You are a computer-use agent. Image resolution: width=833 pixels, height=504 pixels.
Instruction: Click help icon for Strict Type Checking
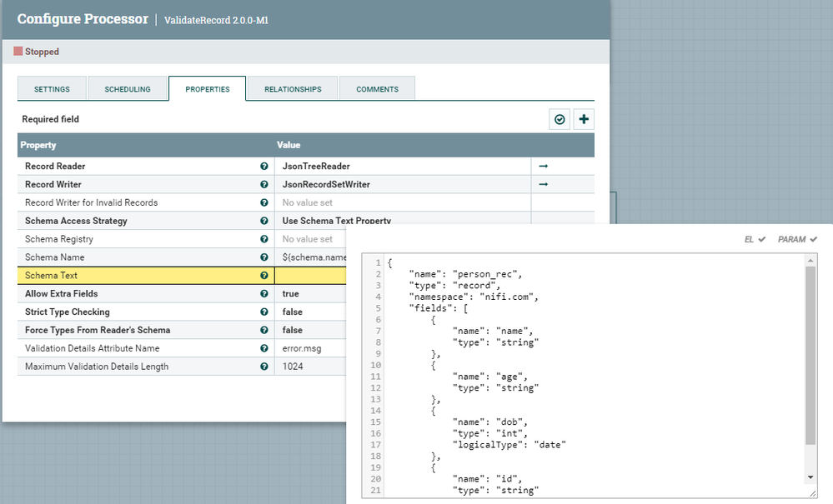[x=264, y=312]
